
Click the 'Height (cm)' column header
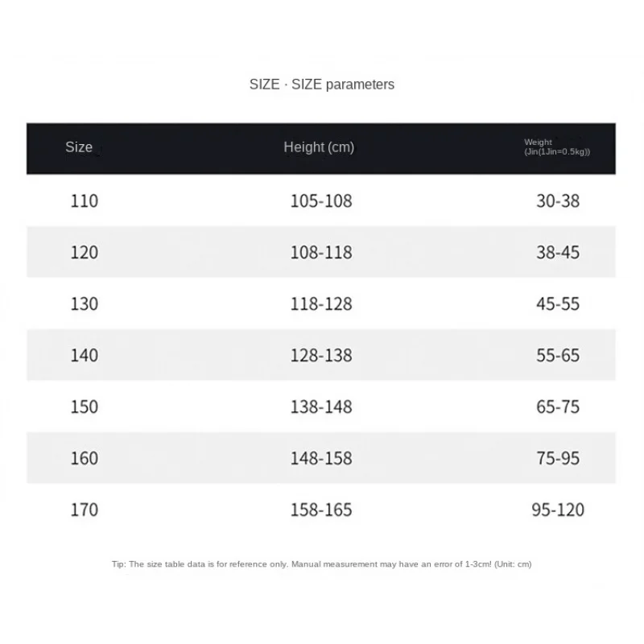pos(319,147)
